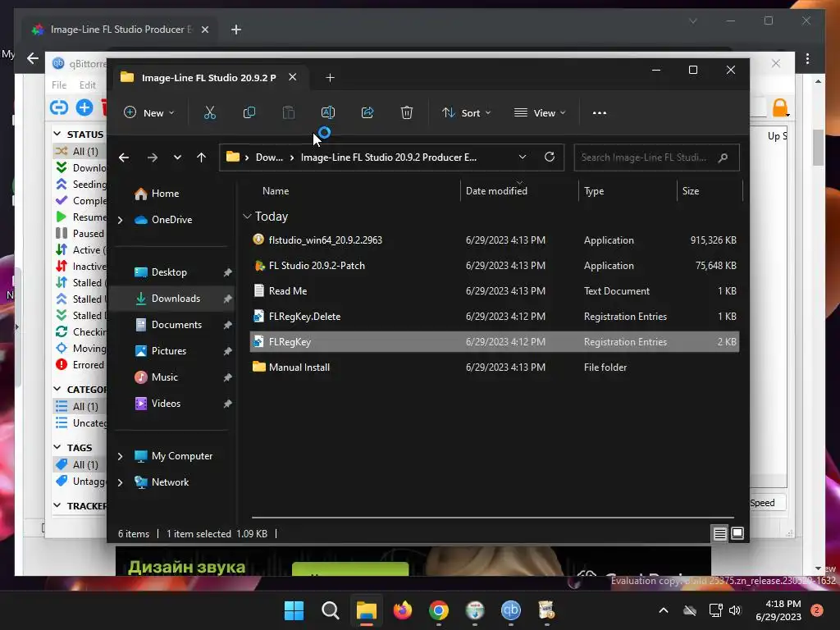
Task: Open a new browser tab
Action: [x=236, y=30]
